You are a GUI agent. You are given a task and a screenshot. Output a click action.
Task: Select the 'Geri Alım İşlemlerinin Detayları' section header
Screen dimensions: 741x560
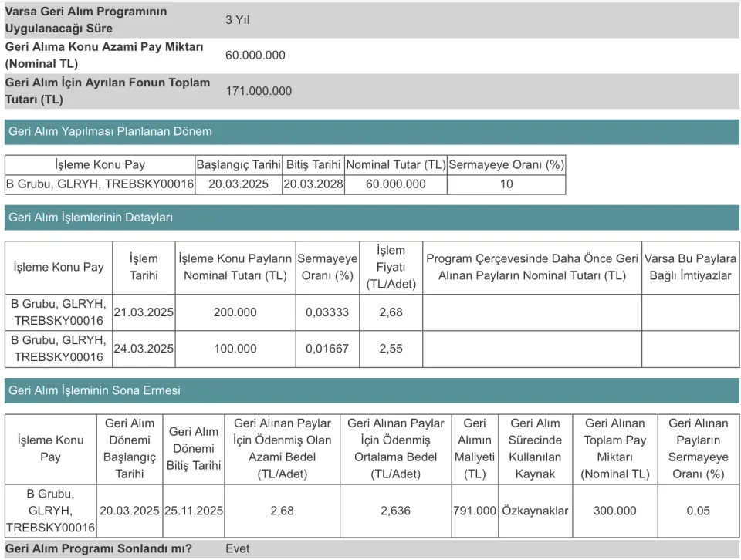coord(90,218)
